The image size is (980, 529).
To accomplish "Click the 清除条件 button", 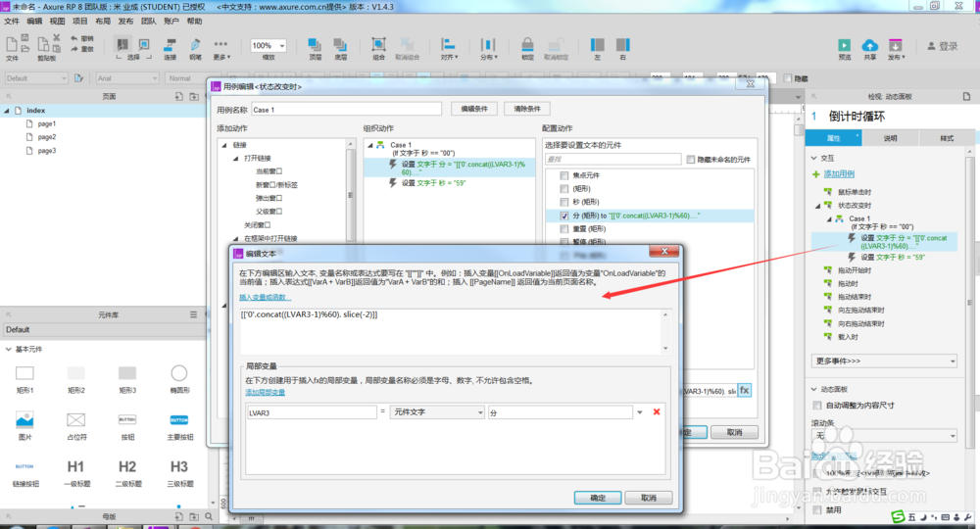I will [527, 109].
